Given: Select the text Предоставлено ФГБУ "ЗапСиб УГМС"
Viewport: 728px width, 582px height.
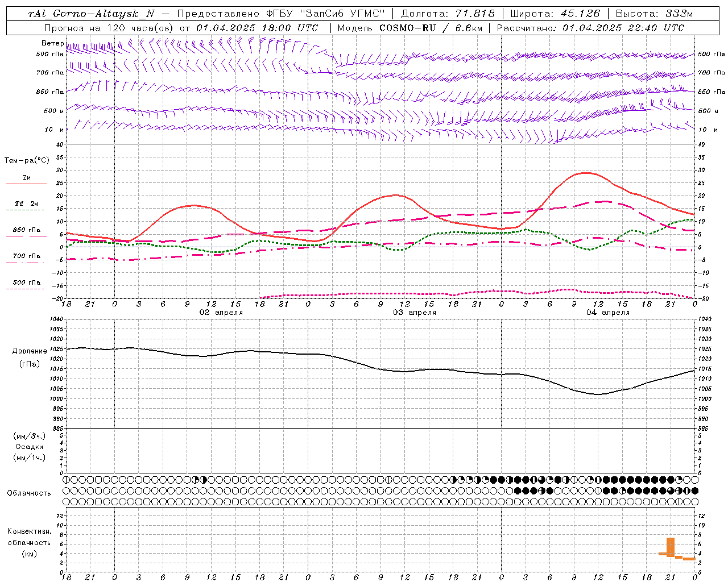Looking at the screenshot, I should (x=282, y=14).
